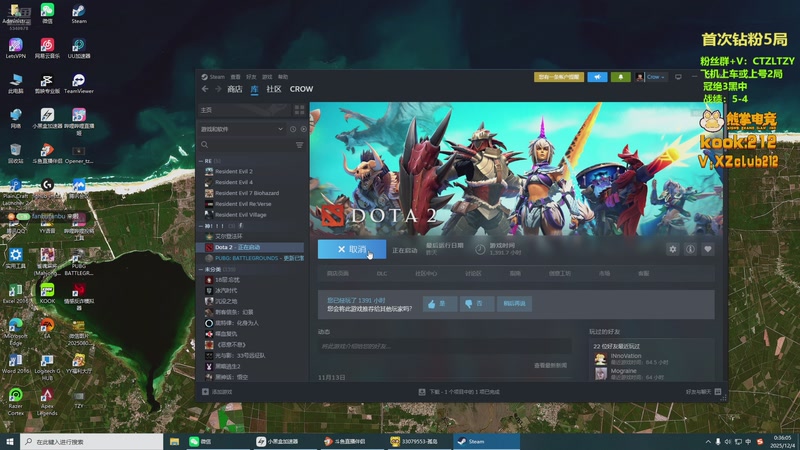Open the 社区 (Community) tab

(274, 89)
